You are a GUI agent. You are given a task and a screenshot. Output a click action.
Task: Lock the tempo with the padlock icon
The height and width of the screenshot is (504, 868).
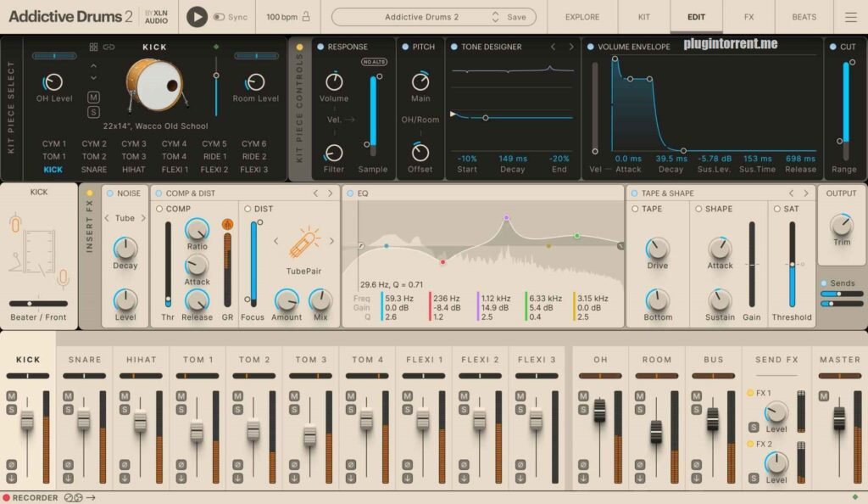coord(305,17)
